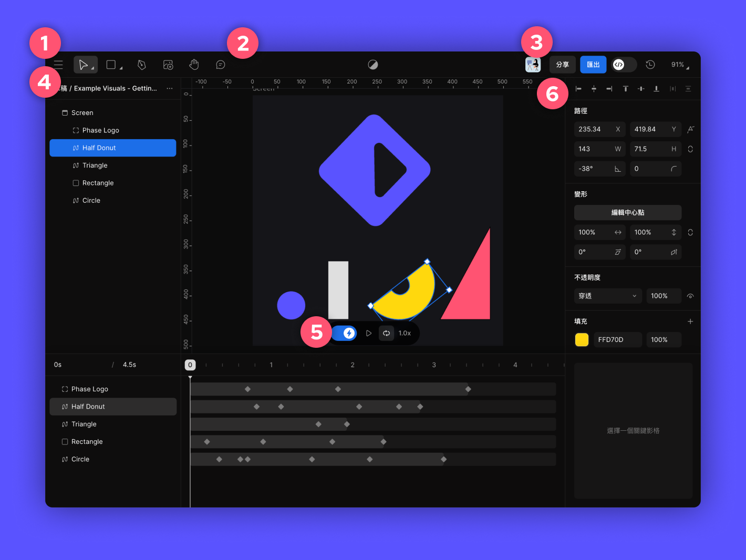
Task: Select the comment tool
Action: coord(221,65)
